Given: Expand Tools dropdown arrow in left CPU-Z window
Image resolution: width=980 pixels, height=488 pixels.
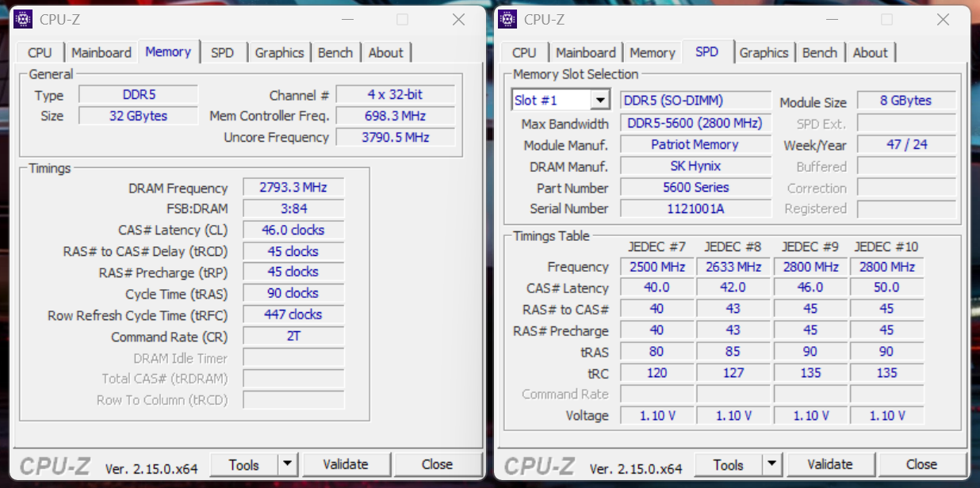Looking at the screenshot, I should coord(288,465).
